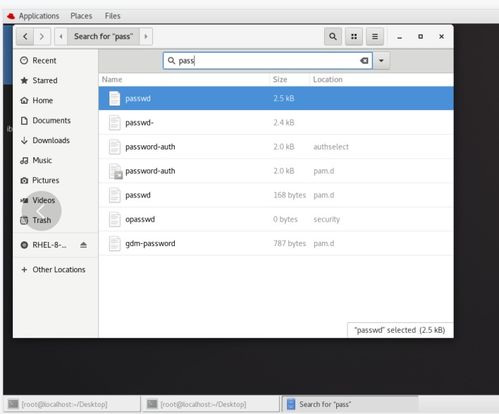Eject the RHEL-8 disc
The width and height of the screenshot is (499, 414).
tap(83, 245)
